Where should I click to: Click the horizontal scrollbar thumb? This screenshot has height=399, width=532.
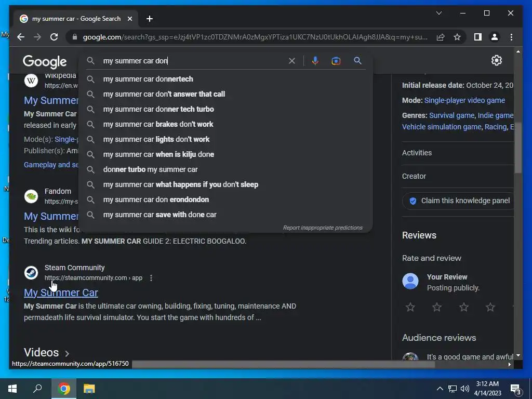pyautogui.click(x=283, y=365)
